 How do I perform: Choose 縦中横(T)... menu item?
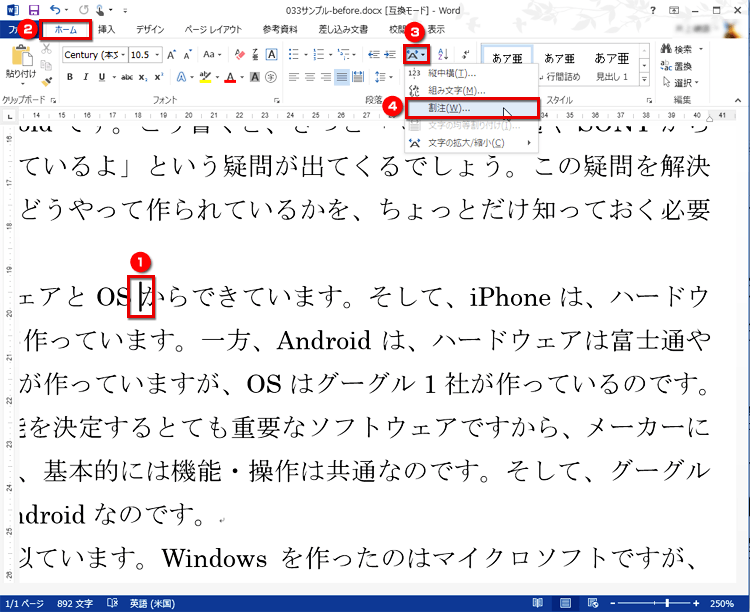(x=472, y=73)
